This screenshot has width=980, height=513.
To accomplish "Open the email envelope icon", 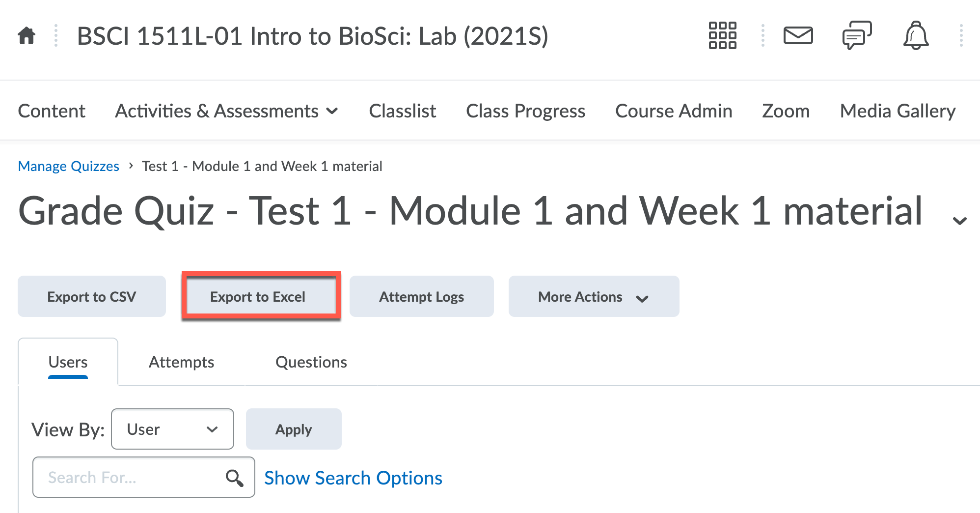I will pyautogui.click(x=798, y=36).
